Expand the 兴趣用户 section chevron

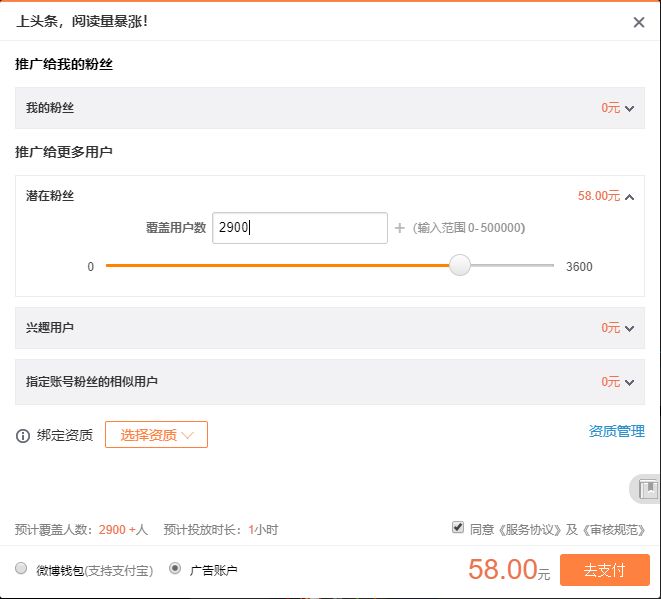pos(629,328)
